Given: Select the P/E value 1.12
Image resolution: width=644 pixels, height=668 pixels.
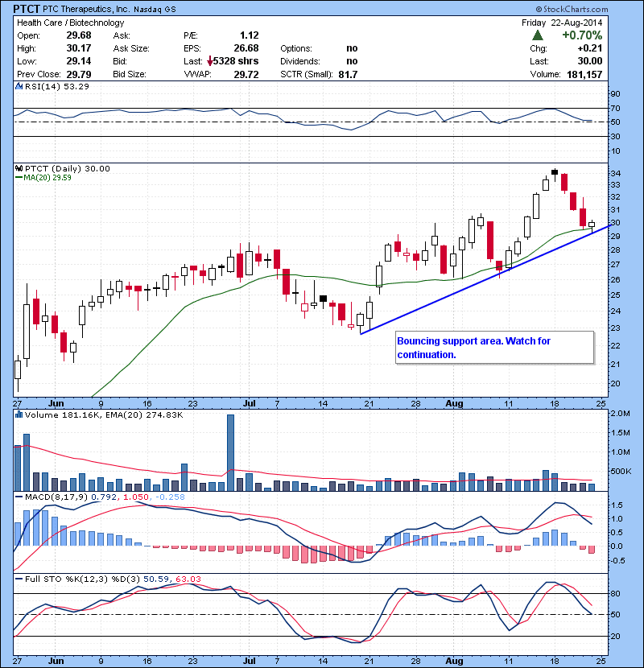Looking at the screenshot, I should tap(250, 35).
